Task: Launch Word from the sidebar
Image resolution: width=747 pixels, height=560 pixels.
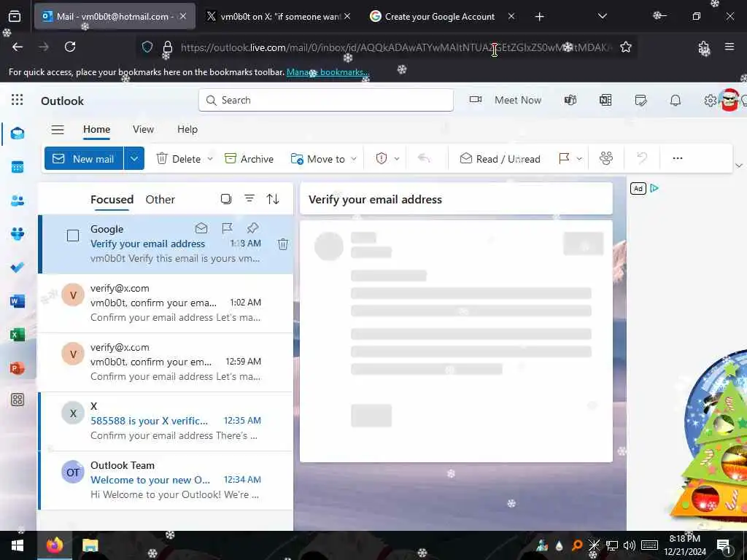Action: coord(18,301)
